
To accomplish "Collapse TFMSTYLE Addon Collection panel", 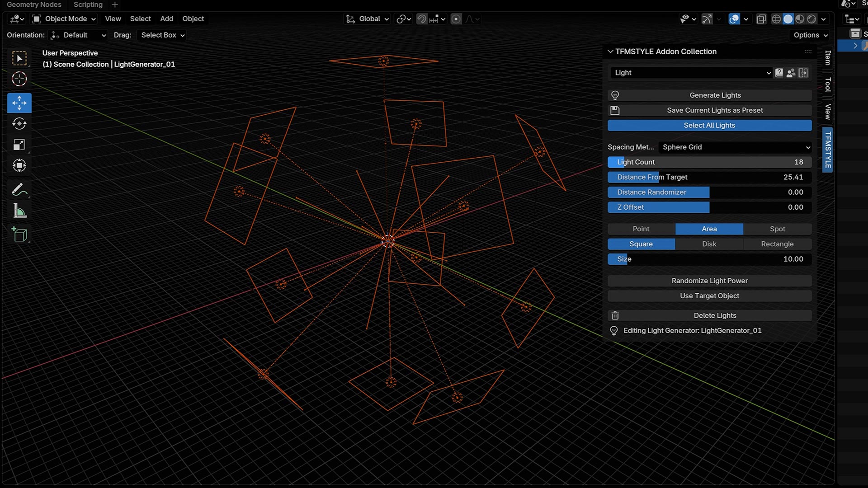I will pyautogui.click(x=610, y=52).
